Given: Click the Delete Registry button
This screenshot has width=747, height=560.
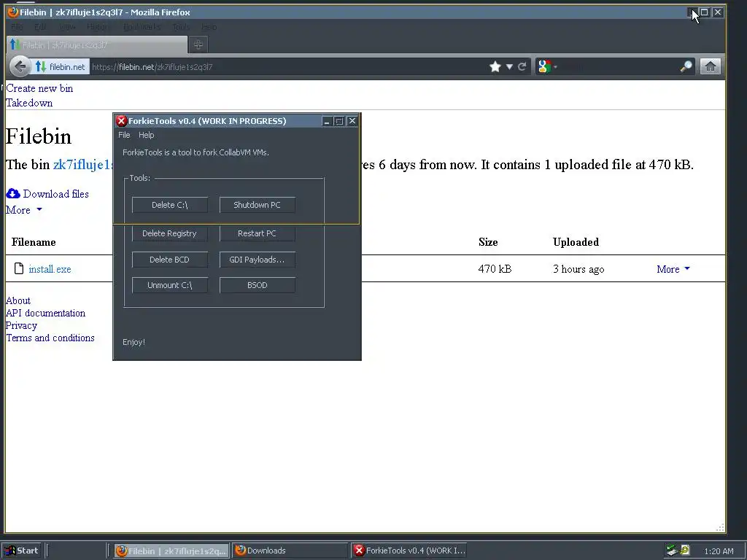Looking at the screenshot, I should pyautogui.click(x=169, y=233).
